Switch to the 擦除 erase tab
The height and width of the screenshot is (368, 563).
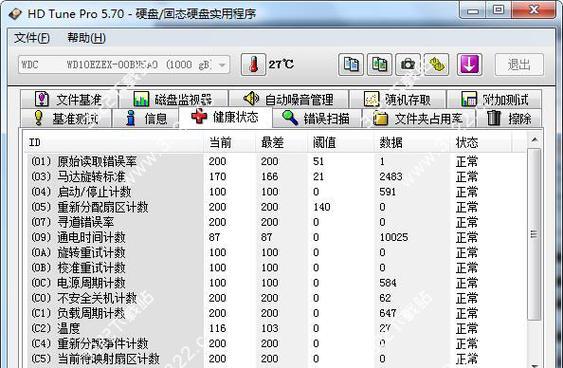click(x=509, y=118)
